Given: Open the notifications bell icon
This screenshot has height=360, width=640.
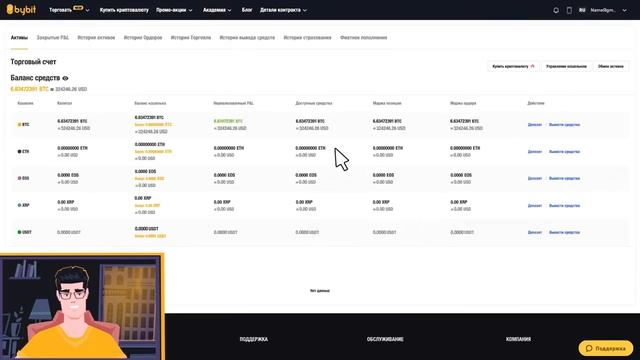Looking at the screenshot, I should pos(556,10).
